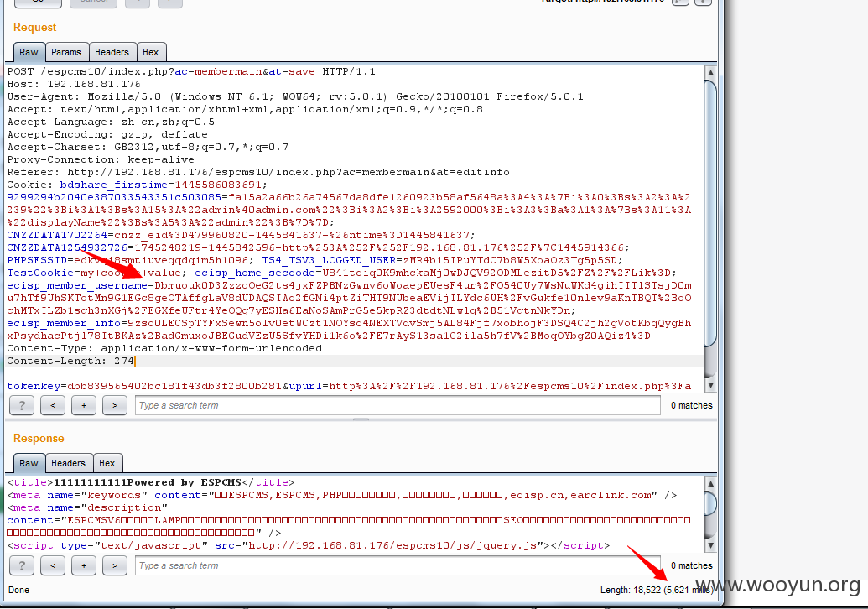Focus the response search term field

coord(398,566)
